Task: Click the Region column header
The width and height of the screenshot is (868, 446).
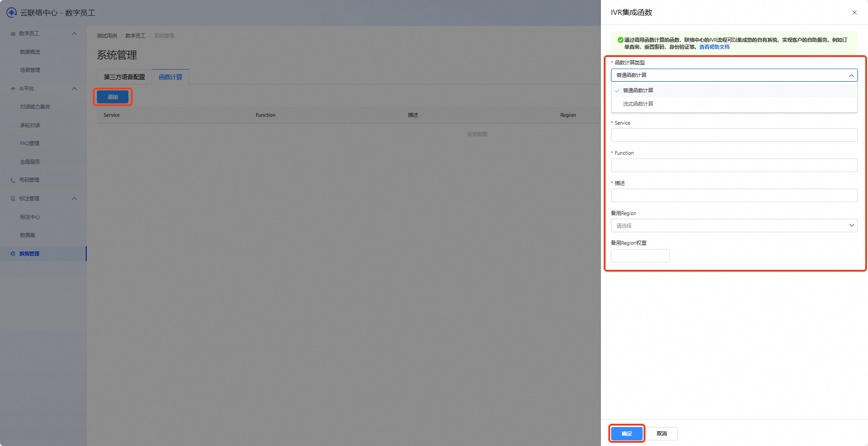Action: 568,115
